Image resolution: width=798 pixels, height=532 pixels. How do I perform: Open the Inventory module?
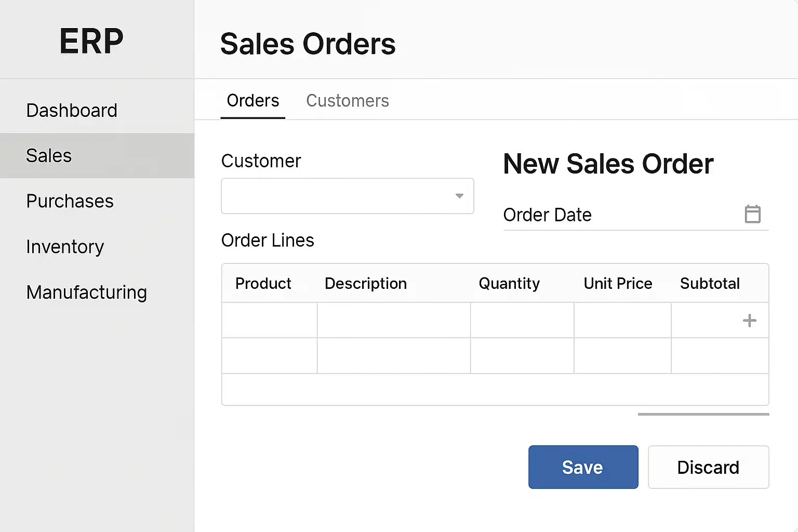(65, 247)
